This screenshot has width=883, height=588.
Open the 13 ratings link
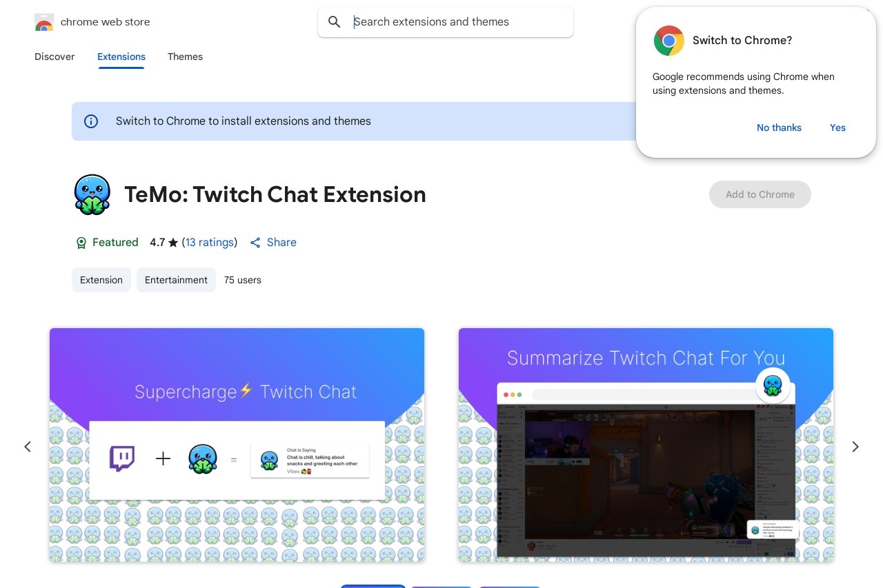[x=210, y=243]
